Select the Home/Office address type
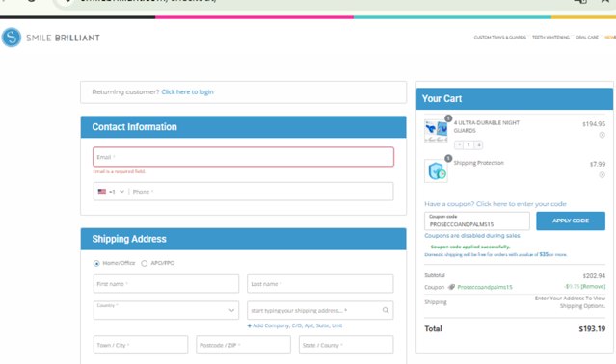This screenshot has width=616, height=364. (96, 263)
